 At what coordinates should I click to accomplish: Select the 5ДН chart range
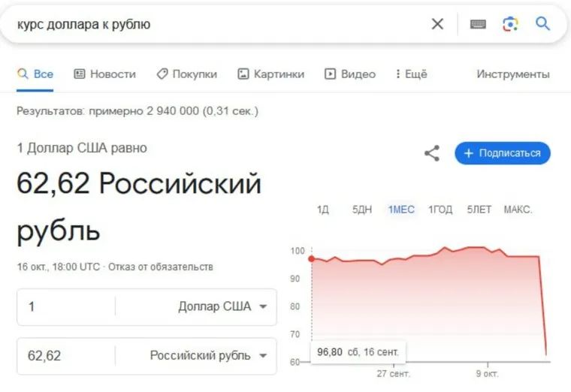[x=362, y=210]
